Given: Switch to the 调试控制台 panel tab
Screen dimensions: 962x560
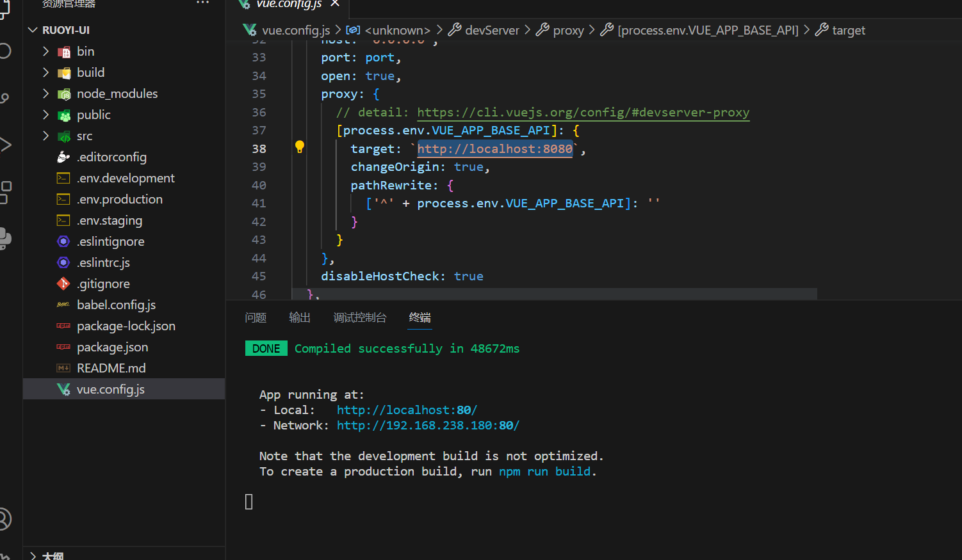Looking at the screenshot, I should click(x=360, y=317).
